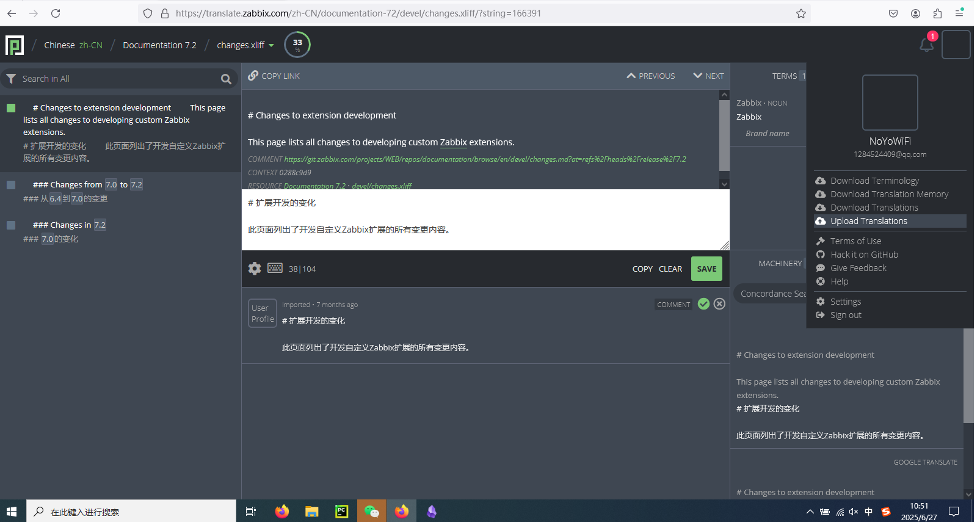Click scroll up arrow of source panel
This screenshot has height=522, width=980.
coord(724,95)
